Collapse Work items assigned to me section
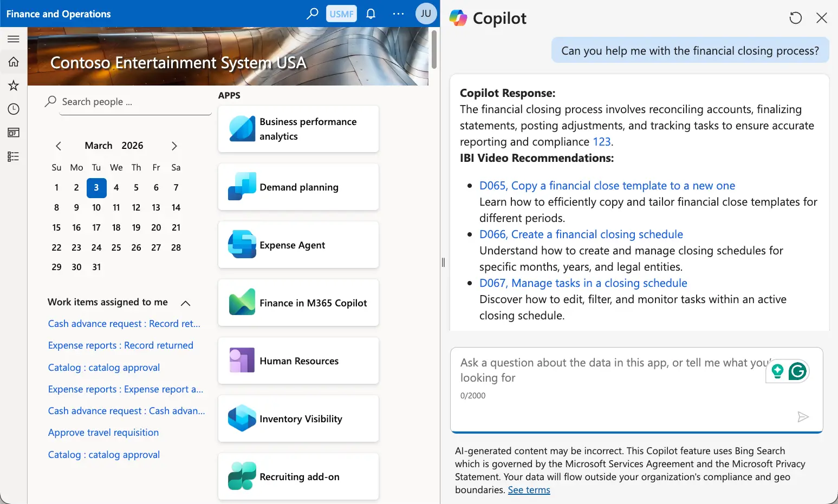 (x=185, y=303)
